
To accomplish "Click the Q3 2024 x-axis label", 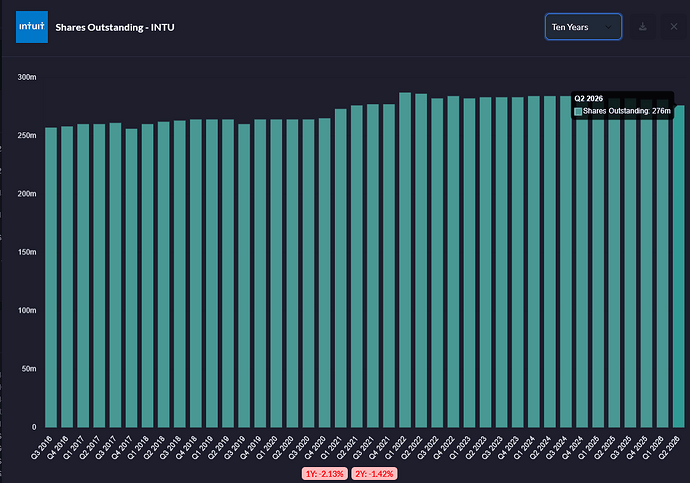I will point(557,447).
